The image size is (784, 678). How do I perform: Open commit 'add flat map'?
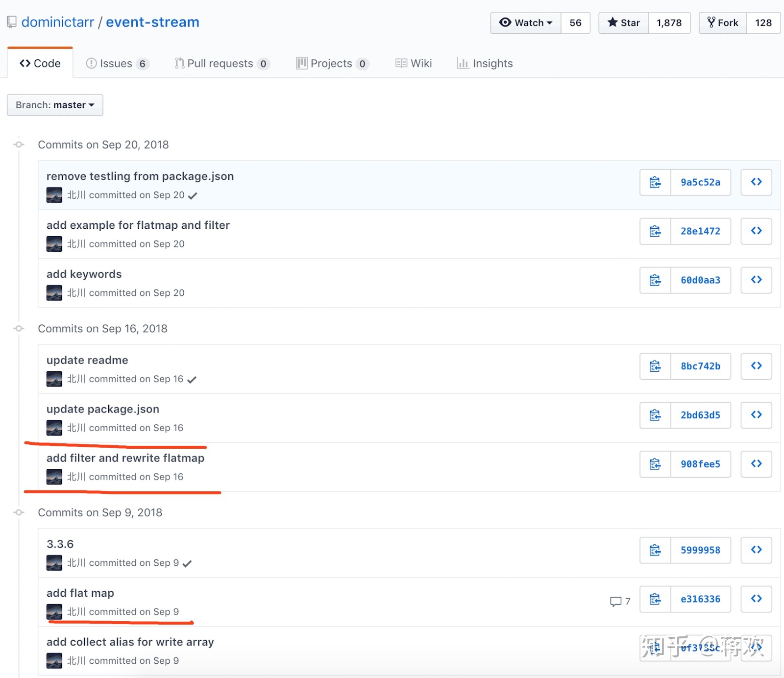click(80, 593)
